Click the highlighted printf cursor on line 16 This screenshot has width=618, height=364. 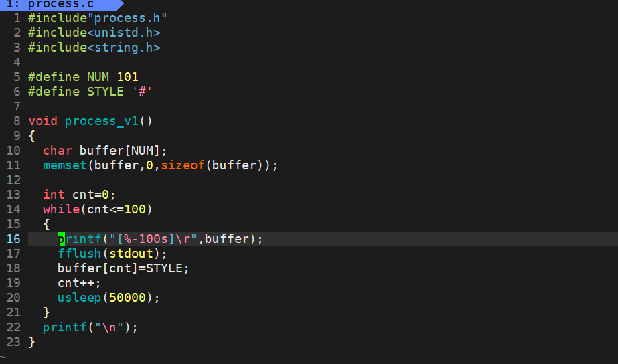(61, 239)
